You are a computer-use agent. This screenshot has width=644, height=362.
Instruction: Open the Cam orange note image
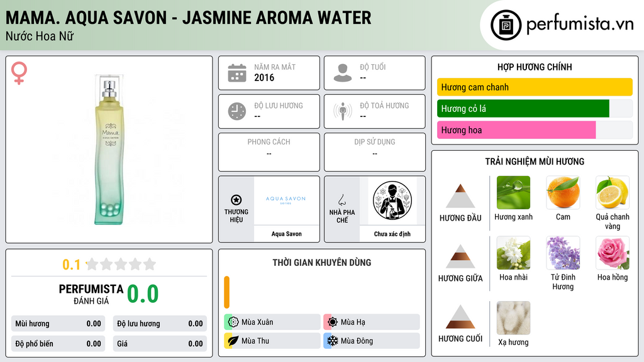(x=563, y=192)
